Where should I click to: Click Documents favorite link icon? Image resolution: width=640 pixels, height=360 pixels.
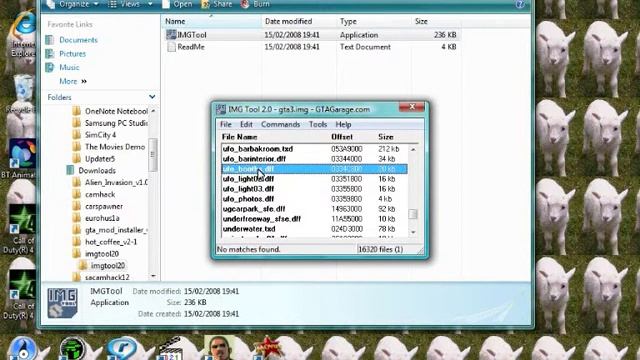(x=50, y=40)
